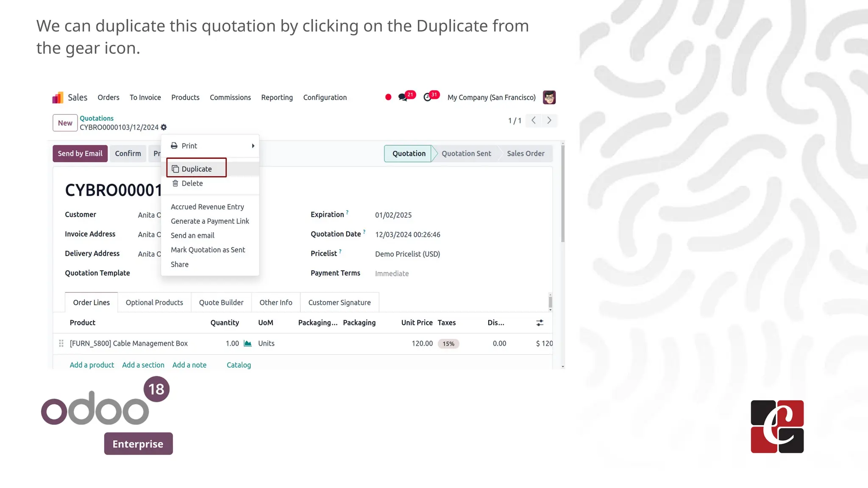Image resolution: width=868 pixels, height=488 pixels.
Task: Click the Expiration date field
Action: 393,215
